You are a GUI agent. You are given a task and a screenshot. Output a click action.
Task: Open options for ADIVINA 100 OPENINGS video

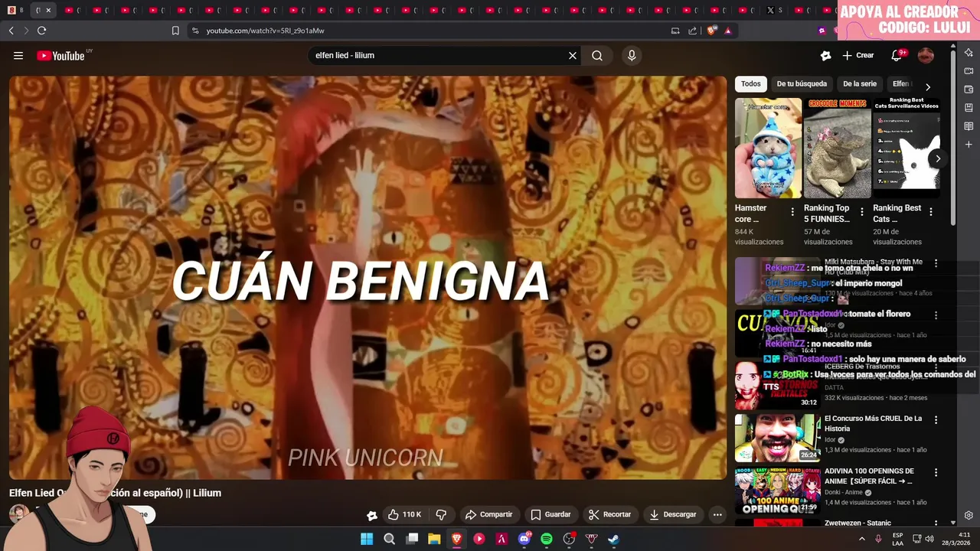click(936, 472)
